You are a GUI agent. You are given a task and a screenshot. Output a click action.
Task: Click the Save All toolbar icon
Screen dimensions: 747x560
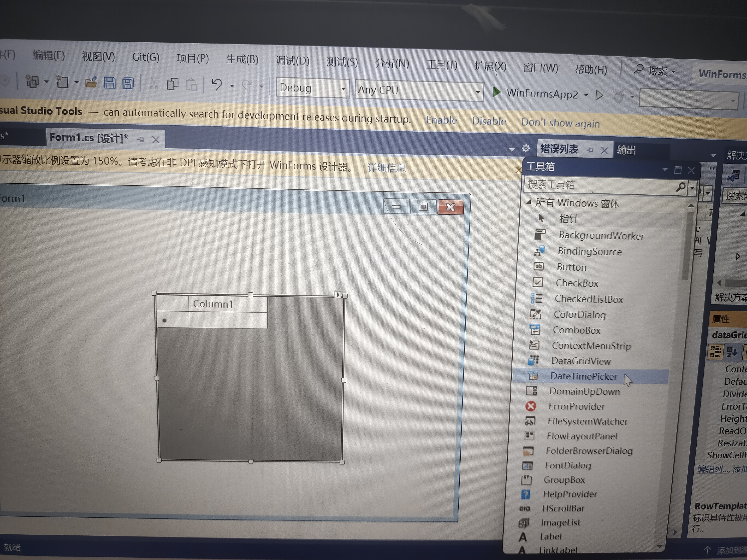pos(128,83)
